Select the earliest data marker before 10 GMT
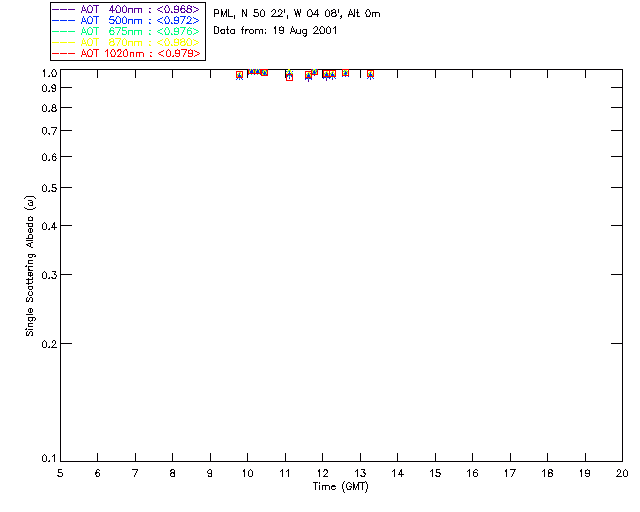 pyautogui.click(x=240, y=75)
